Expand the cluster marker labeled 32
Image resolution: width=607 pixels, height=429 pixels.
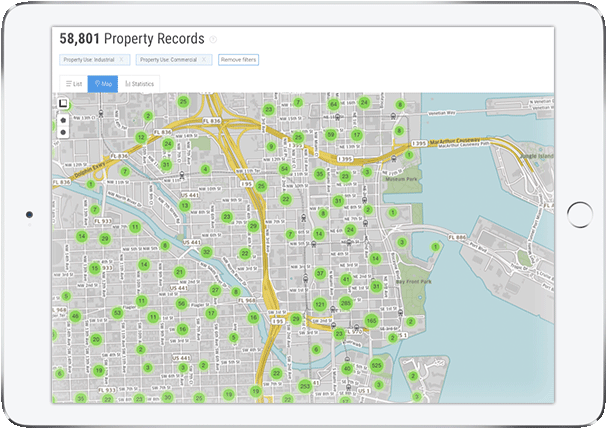(207, 252)
